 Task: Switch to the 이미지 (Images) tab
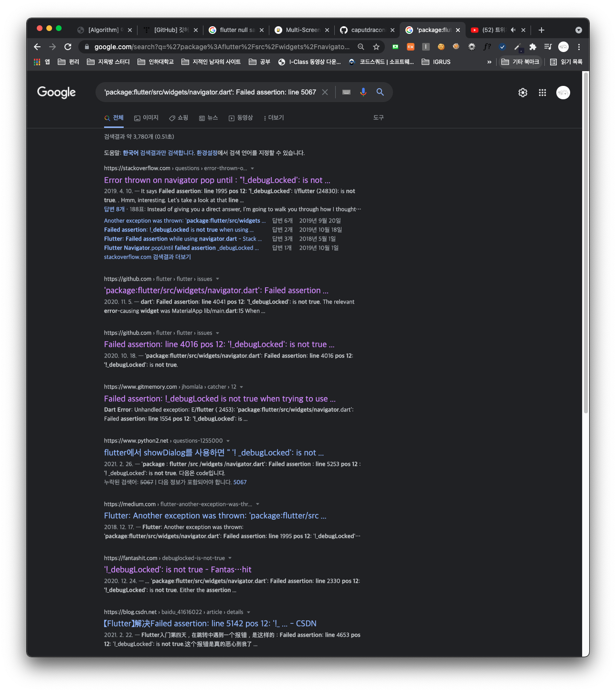146,118
